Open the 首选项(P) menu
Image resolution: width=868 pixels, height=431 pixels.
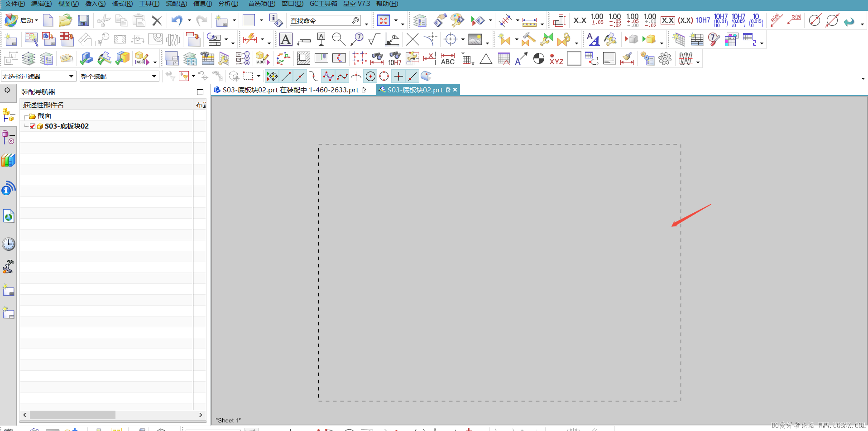tap(262, 4)
